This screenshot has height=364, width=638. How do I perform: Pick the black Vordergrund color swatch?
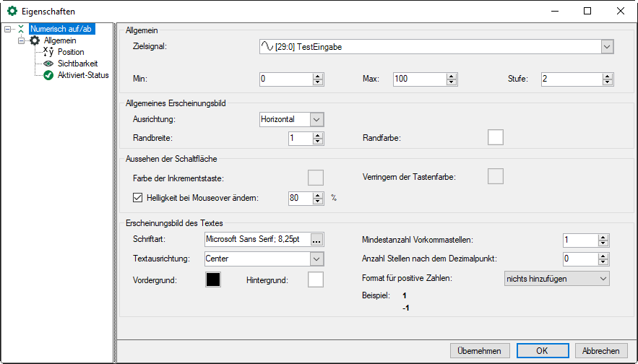tap(213, 279)
